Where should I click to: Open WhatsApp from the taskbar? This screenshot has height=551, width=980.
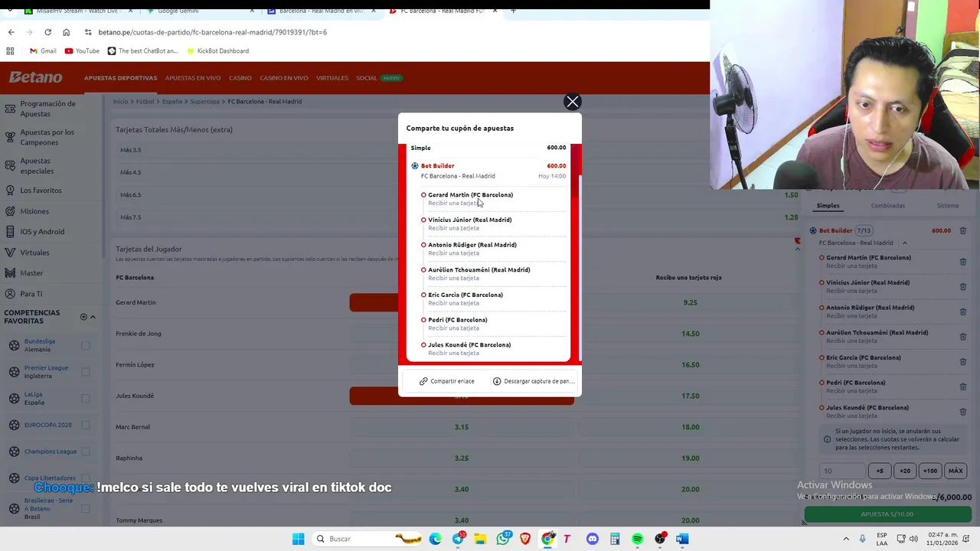[502, 539]
